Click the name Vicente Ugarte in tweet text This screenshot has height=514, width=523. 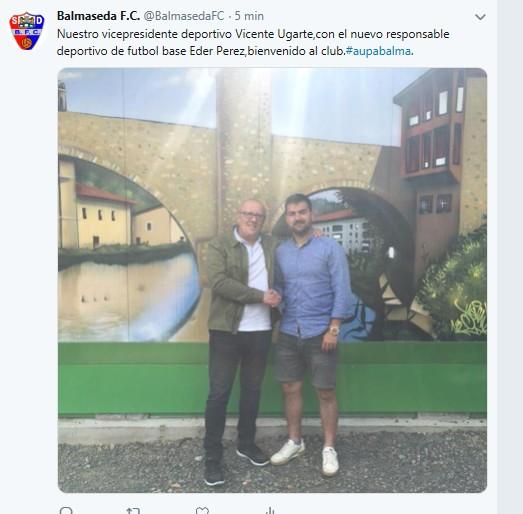point(274,34)
